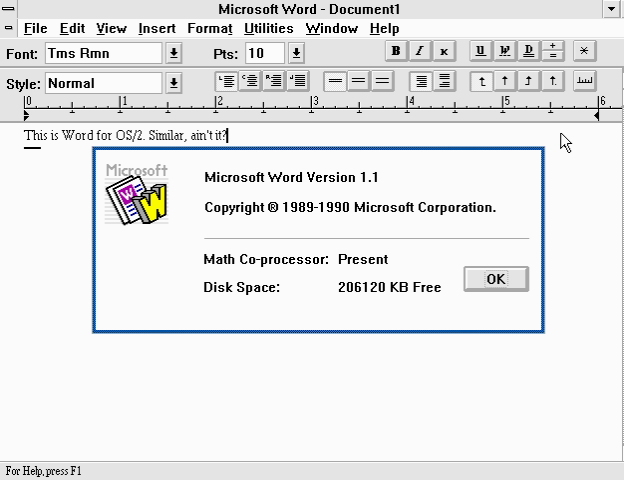The width and height of the screenshot is (624, 480).
Task: Click the left indent marker on ruler
Action: [x=26, y=115]
